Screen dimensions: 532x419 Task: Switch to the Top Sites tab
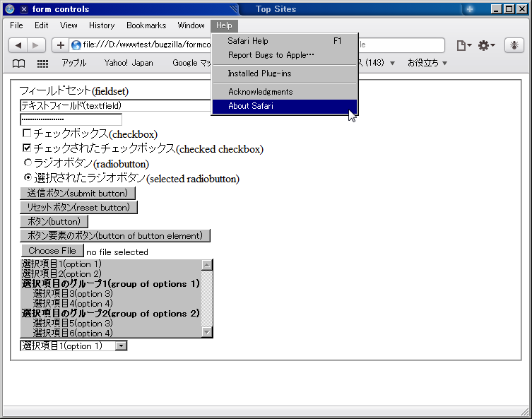(x=276, y=9)
